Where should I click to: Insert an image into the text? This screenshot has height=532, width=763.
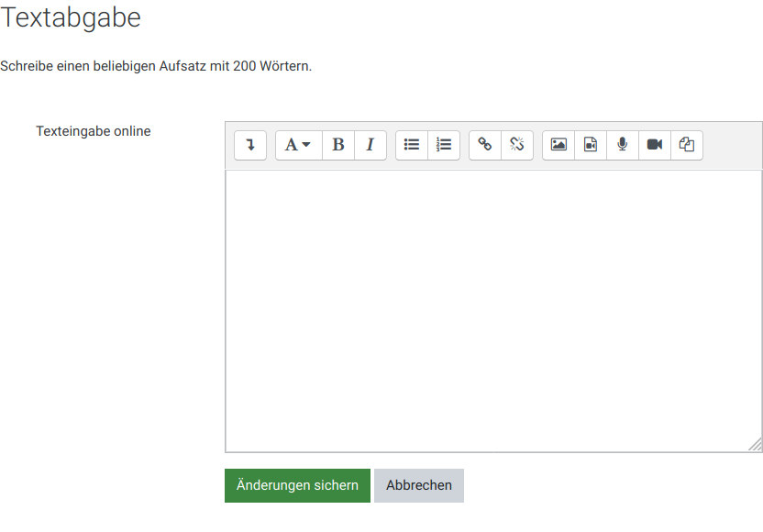[558, 145]
